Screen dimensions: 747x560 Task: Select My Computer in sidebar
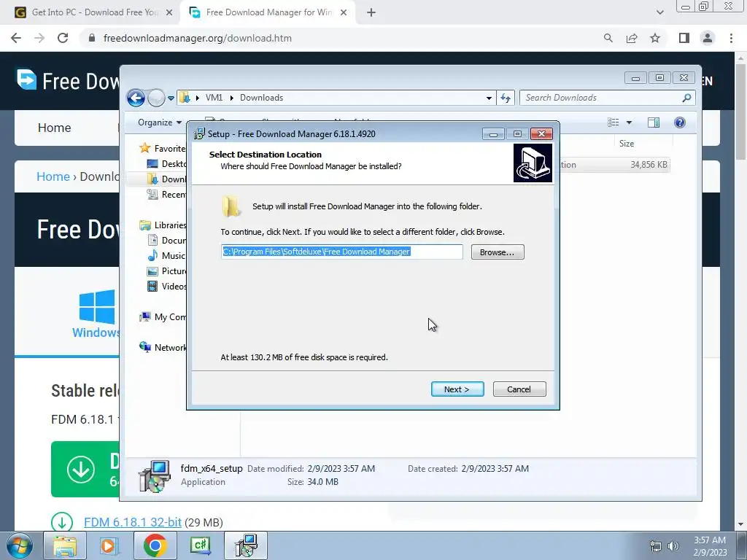pos(163,316)
